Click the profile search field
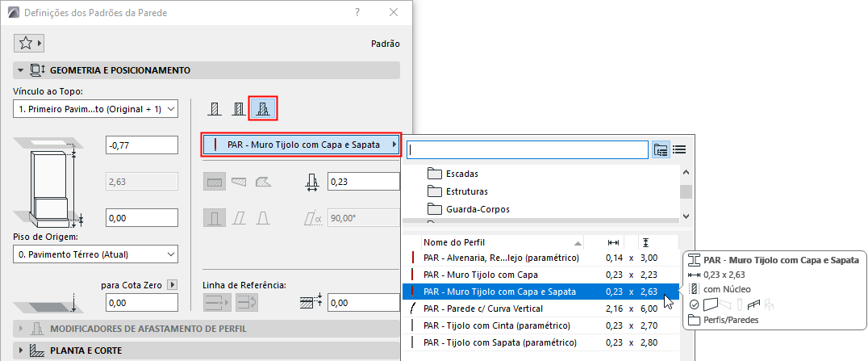Viewport: 868px width, 361px height. tap(528, 149)
